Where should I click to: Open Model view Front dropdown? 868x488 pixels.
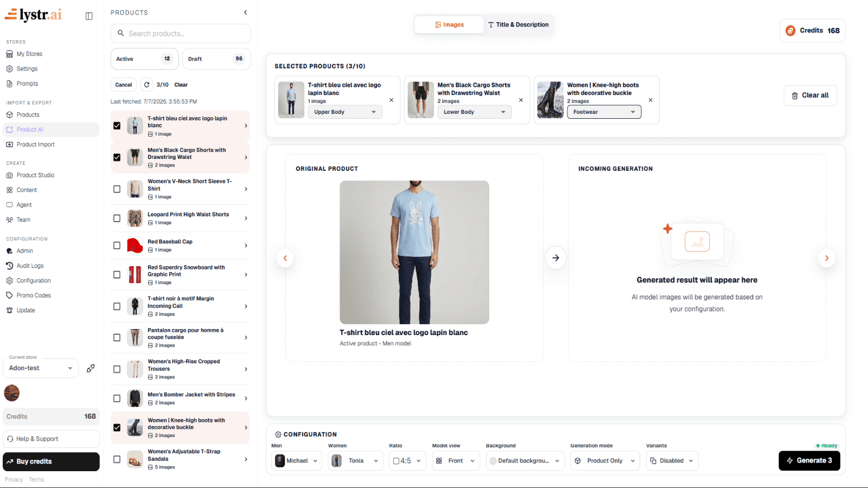coord(456,461)
